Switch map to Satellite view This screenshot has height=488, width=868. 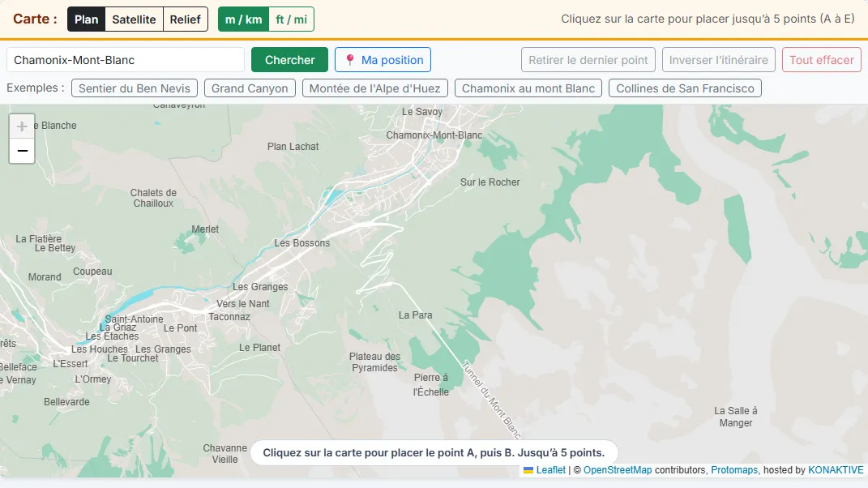coord(134,19)
